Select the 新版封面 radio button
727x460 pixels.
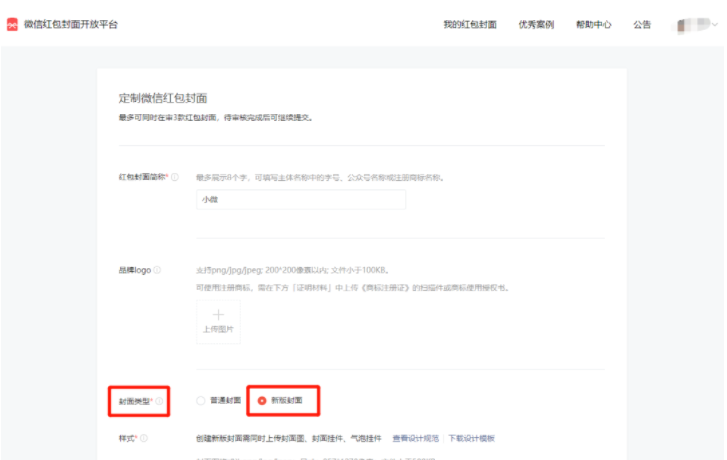tap(262, 401)
